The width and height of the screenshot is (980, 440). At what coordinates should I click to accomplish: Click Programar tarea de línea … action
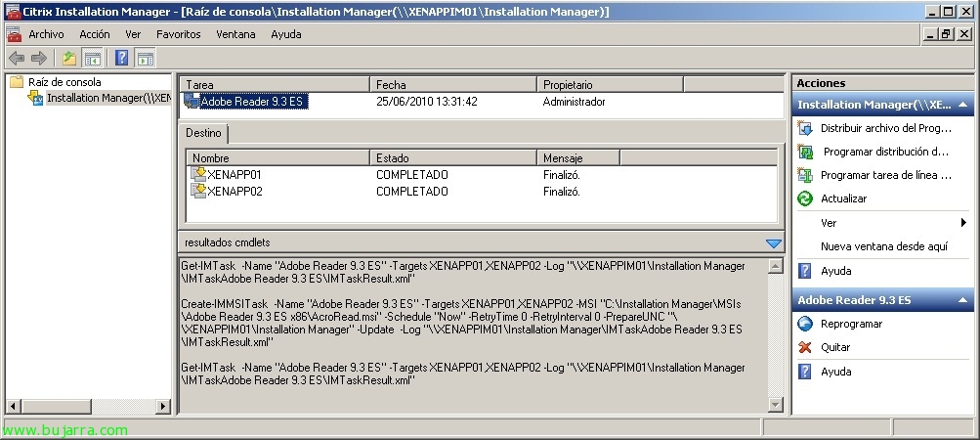[885, 175]
